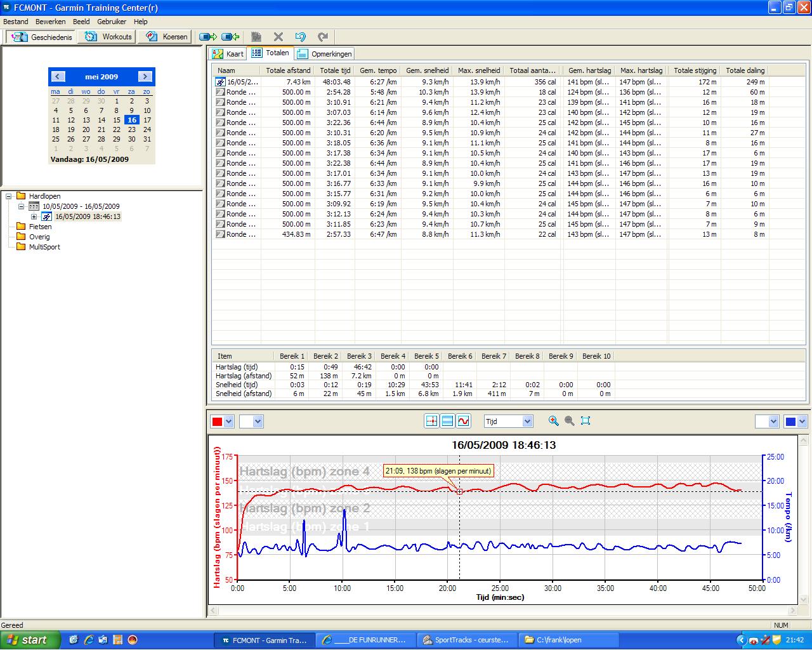Click Internet Explorer quick launch icon
Image resolution: width=812 pixels, height=650 pixels.
coord(89,640)
